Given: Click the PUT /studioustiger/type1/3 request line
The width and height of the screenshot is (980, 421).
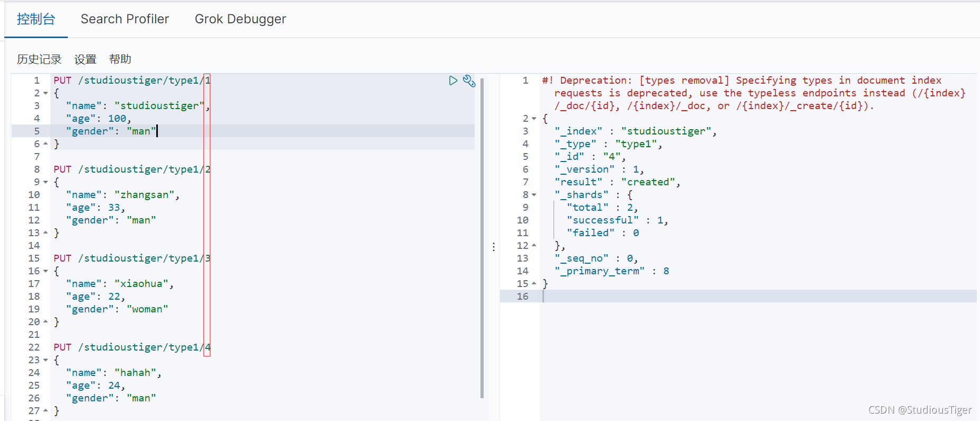Looking at the screenshot, I should point(132,258).
